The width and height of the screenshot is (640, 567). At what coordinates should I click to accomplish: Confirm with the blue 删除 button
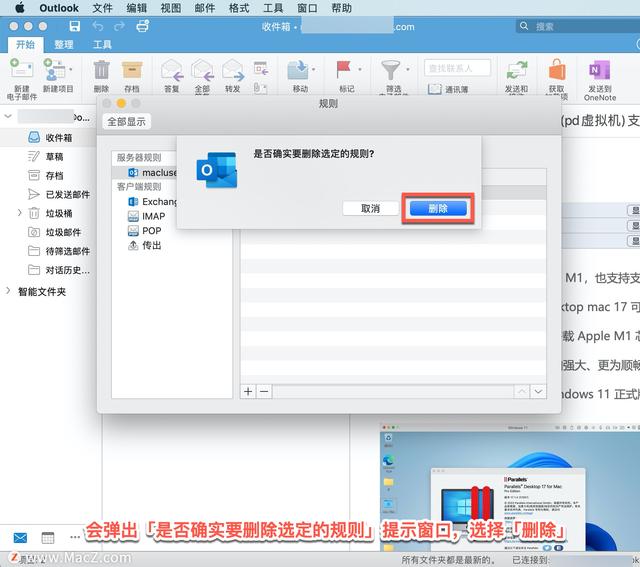point(438,209)
